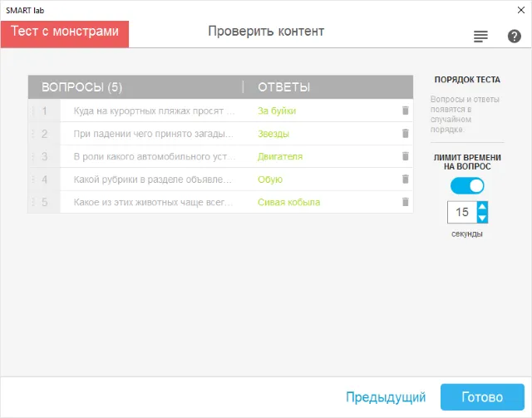
Task: Select the answer 'Звезды'
Action: (x=273, y=134)
